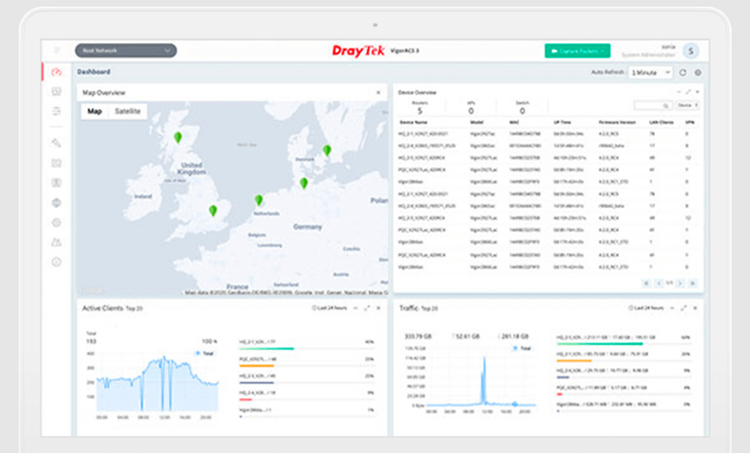The width and height of the screenshot is (750, 453).
Task: Sort by Model column header
Action: (476, 122)
